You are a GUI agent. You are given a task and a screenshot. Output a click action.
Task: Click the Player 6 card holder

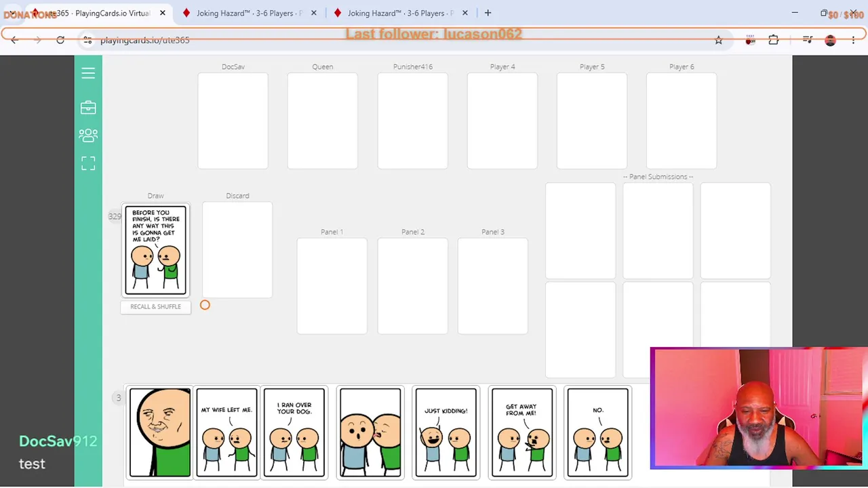(x=682, y=121)
